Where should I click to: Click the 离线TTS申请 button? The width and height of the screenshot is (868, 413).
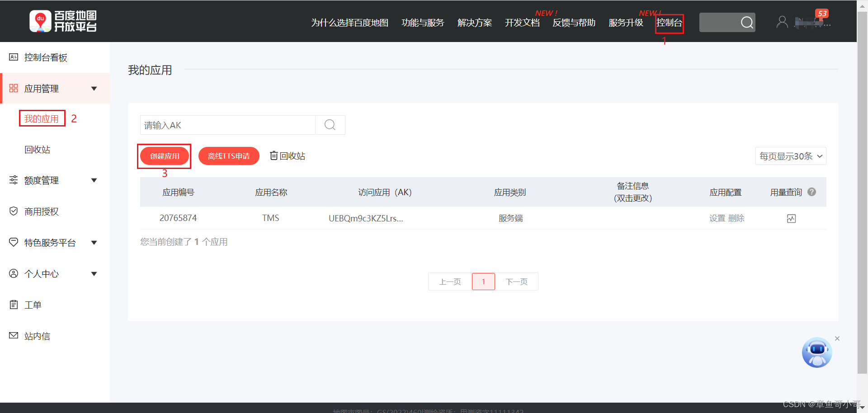(x=229, y=156)
